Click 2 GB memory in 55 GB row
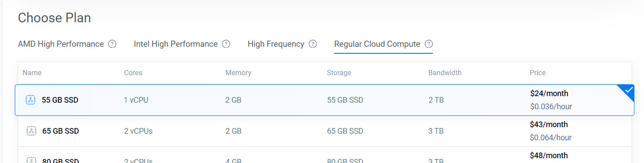 pos(233,100)
